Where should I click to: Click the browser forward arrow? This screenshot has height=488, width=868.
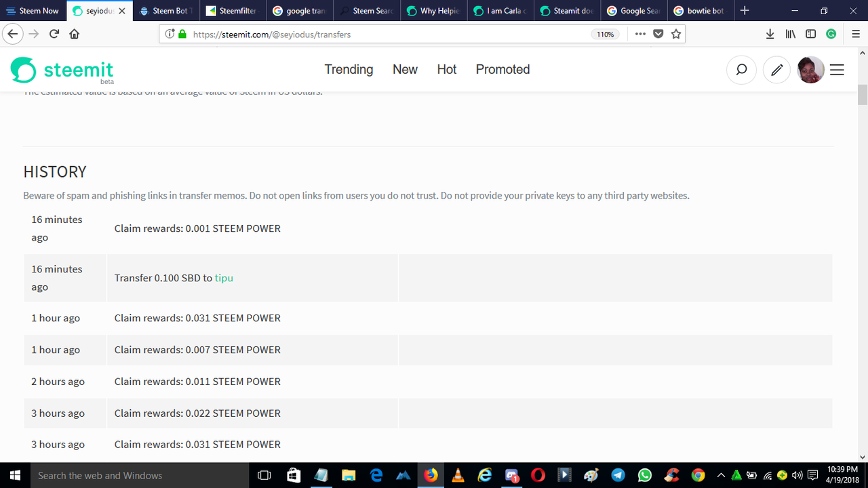(33, 34)
